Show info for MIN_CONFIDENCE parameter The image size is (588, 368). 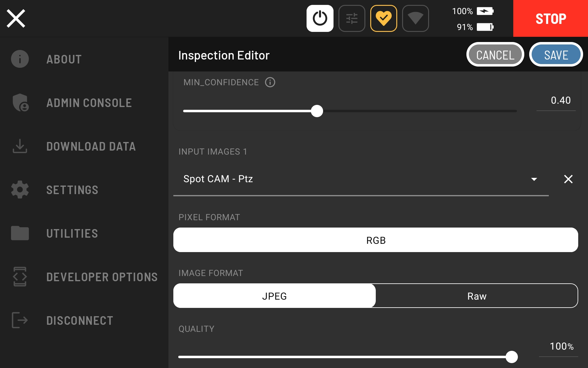coord(270,82)
